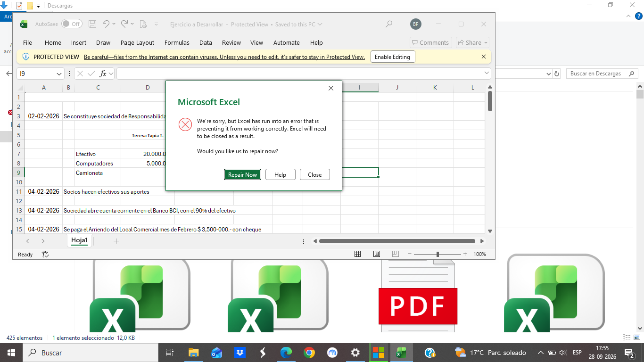Click zoom in plus icon in status bar
The width and height of the screenshot is (644, 362).
pos(465,254)
